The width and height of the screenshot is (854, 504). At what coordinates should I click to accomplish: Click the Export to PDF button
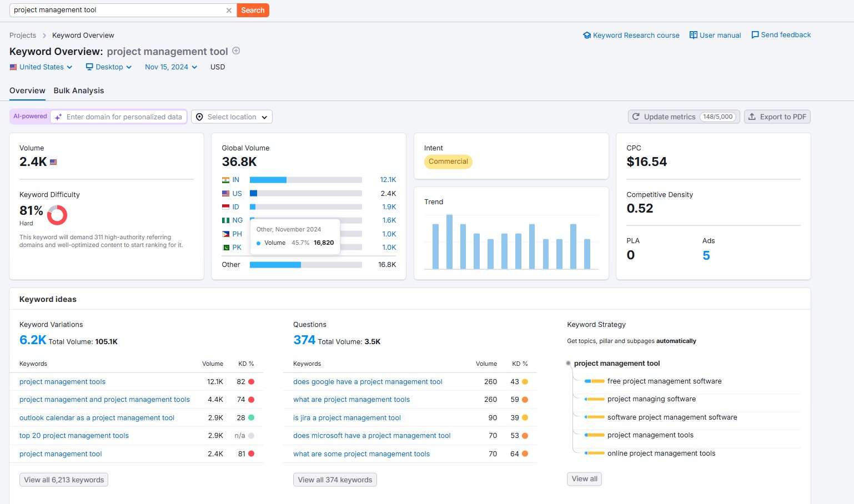pyautogui.click(x=777, y=117)
